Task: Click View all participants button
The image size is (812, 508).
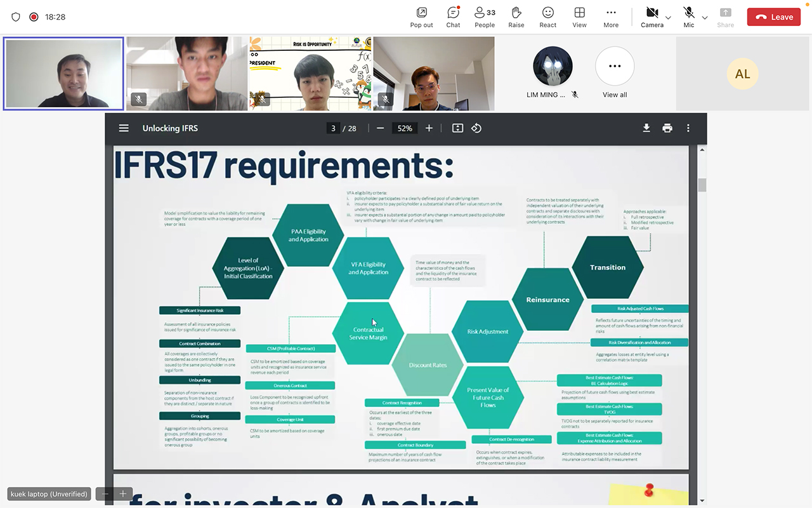Action: [x=615, y=72]
